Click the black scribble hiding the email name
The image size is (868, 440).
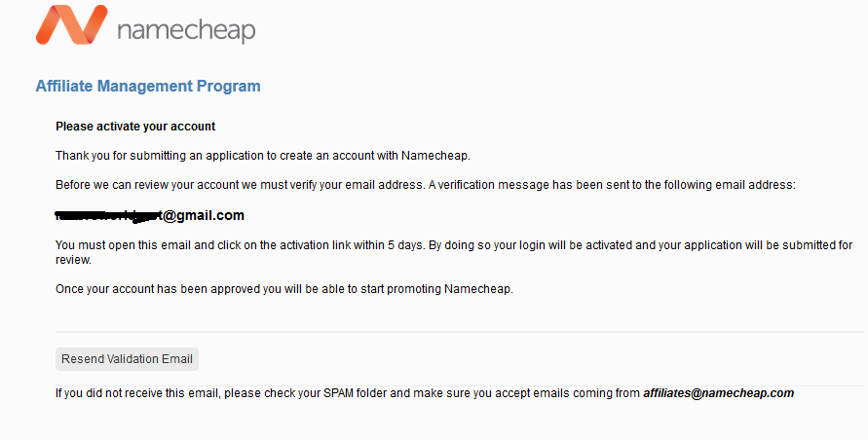coord(108,216)
